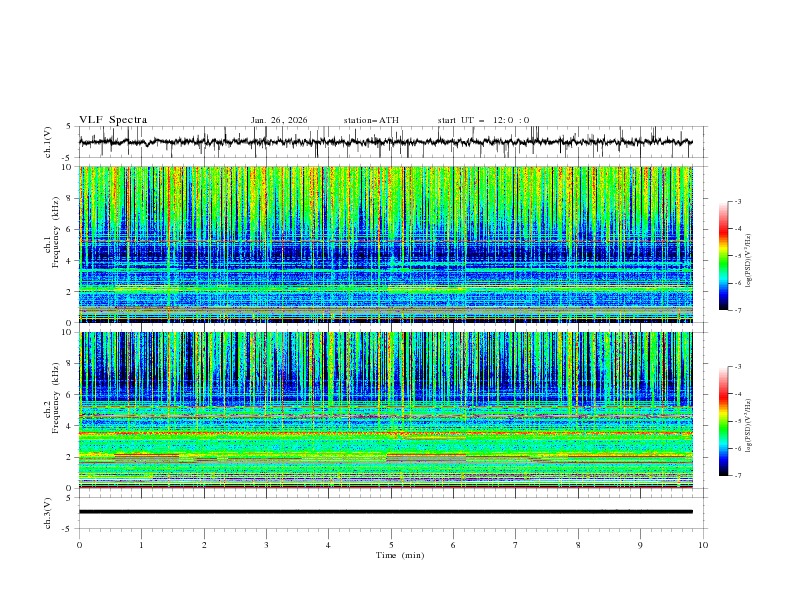Click the ch.2 colorbar log(PSD) label
The width and height of the screenshot is (792, 612).
tap(749, 426)
